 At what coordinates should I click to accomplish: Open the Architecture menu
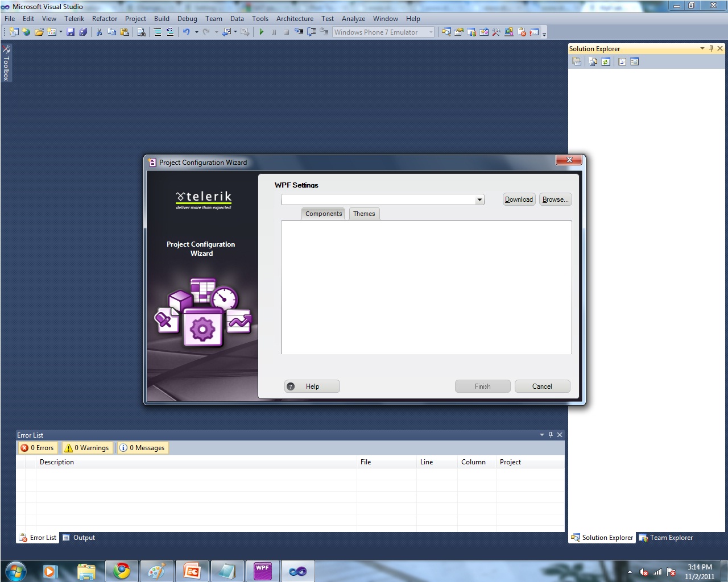coord(295,19)
